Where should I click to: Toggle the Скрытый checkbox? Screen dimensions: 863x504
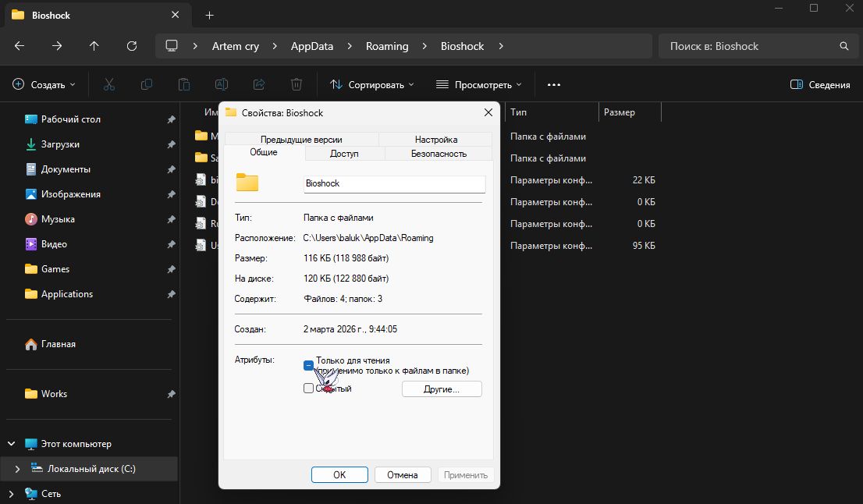[308, 389]
